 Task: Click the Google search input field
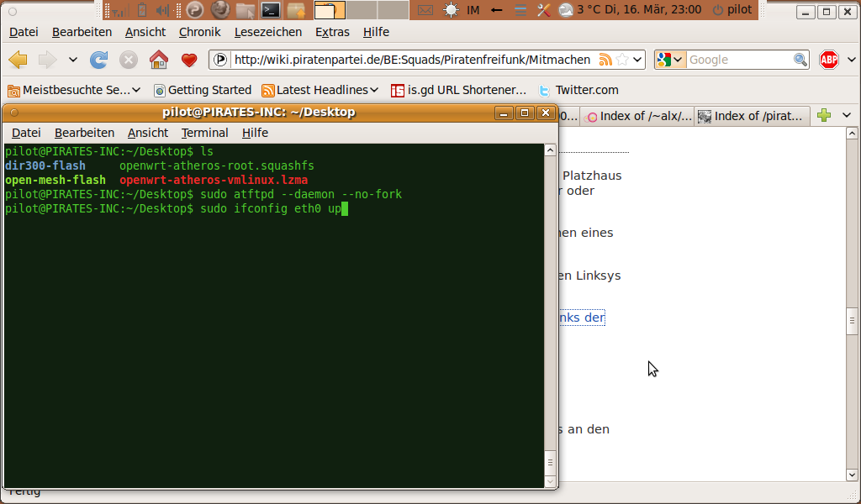pos(738,60)
